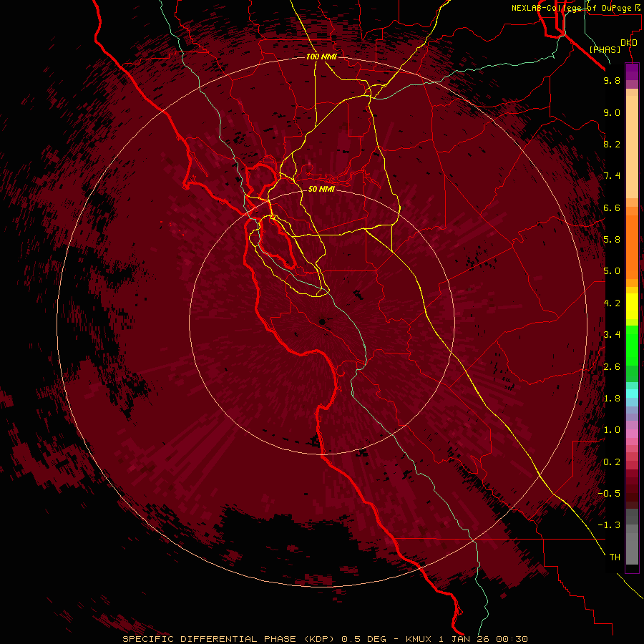Click the -0.5 scale value

tap(609, 494)
